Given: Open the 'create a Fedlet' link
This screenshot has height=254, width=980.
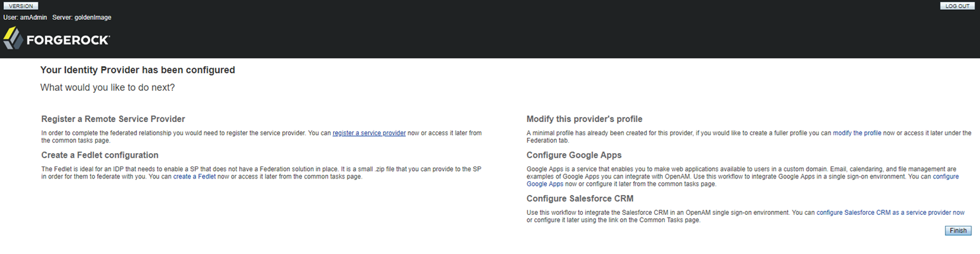Looking at the screenshot, I should pos(195,176).
